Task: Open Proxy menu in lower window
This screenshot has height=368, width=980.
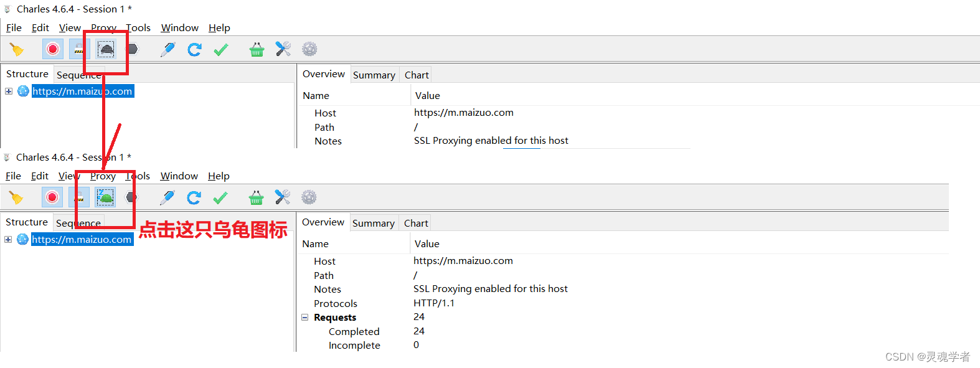Action: (x=103, y=176)
